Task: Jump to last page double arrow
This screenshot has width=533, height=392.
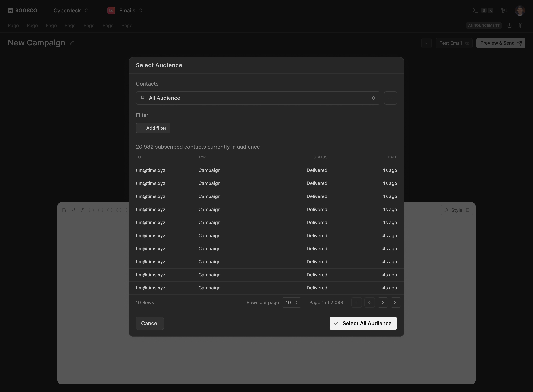Action: click(396, 302)
